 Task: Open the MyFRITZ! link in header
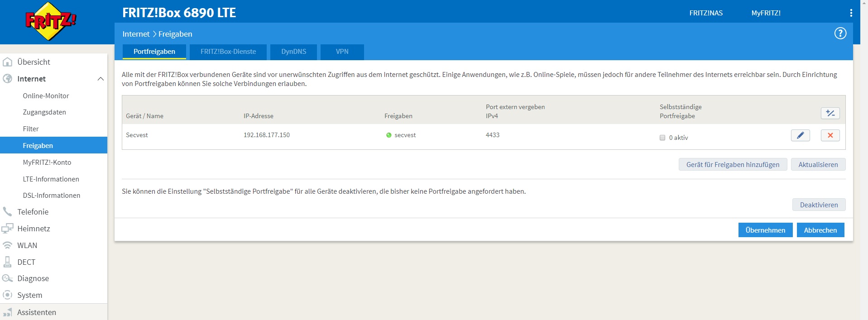tap(766, 13)
